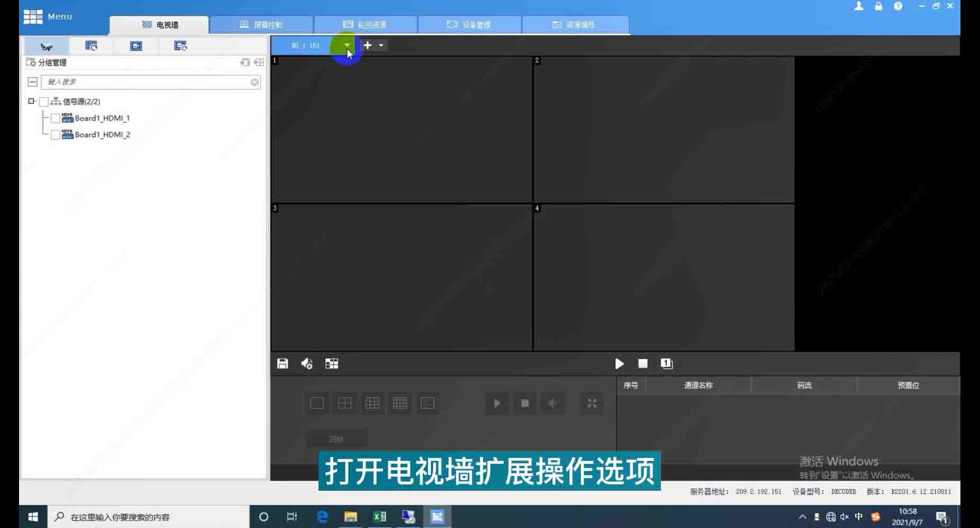Add a new TV wall with plus
This screenshot has width=980, height=528.
pos(368,45)
